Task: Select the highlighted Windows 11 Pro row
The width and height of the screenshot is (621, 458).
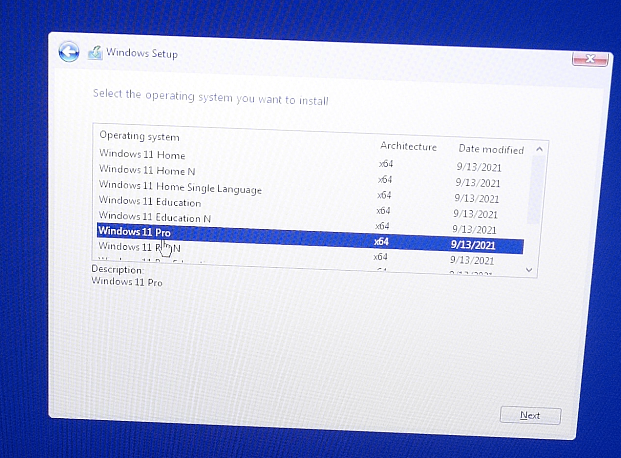Action: tap(310, 238)
